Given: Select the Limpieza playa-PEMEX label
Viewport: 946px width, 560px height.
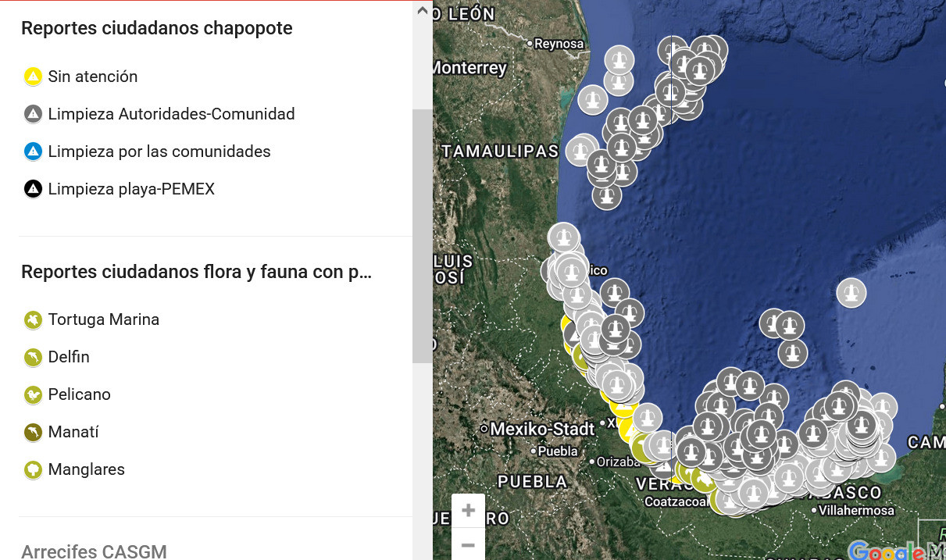Looking at the screenshot, I should click(x=131, y=189).
